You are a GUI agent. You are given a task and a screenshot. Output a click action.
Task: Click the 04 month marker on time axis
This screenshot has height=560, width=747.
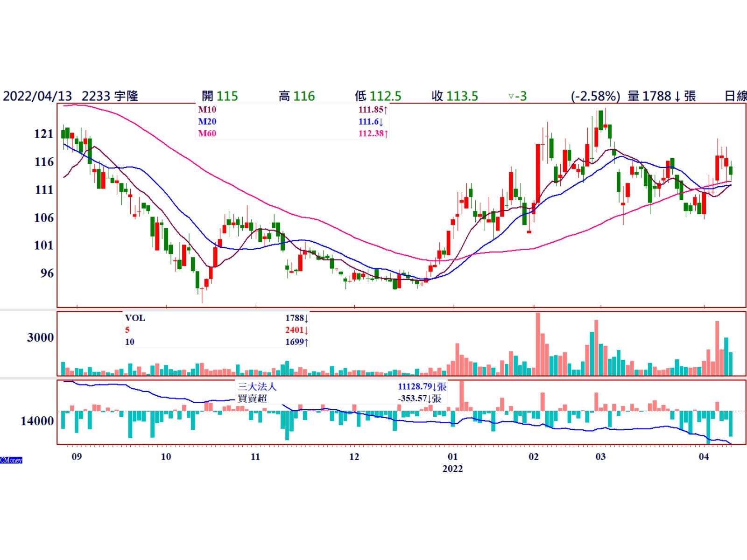coord(704,456)
